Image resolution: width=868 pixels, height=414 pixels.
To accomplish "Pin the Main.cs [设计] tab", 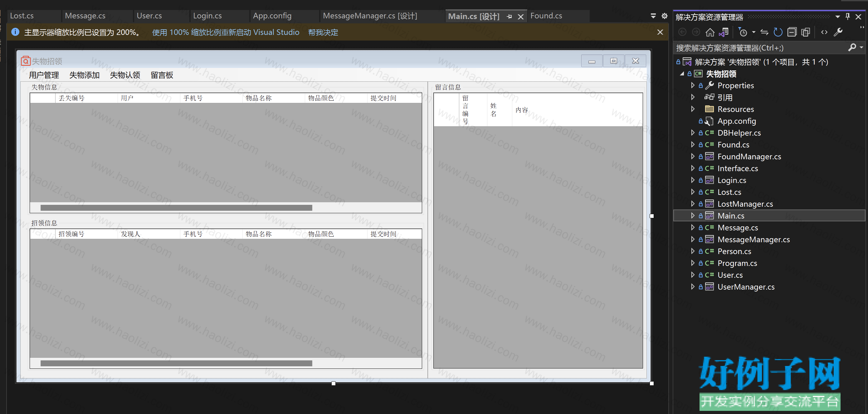I will click(509, 17).
